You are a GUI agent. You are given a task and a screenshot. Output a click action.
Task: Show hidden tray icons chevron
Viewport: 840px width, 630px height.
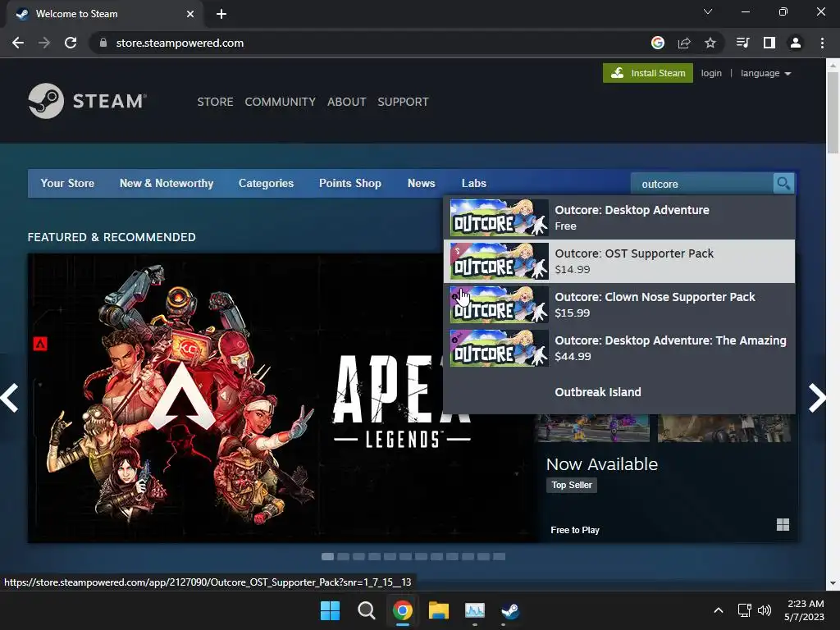click(719, 610)
